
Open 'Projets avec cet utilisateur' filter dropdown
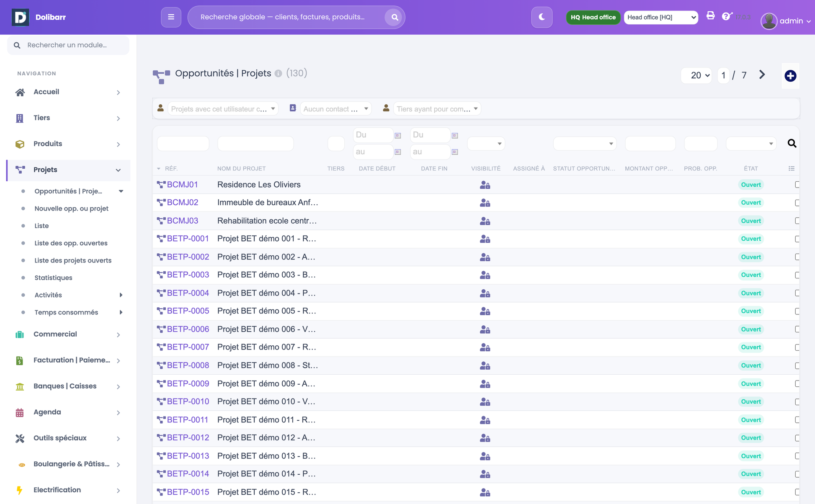(x=222, y=109)
